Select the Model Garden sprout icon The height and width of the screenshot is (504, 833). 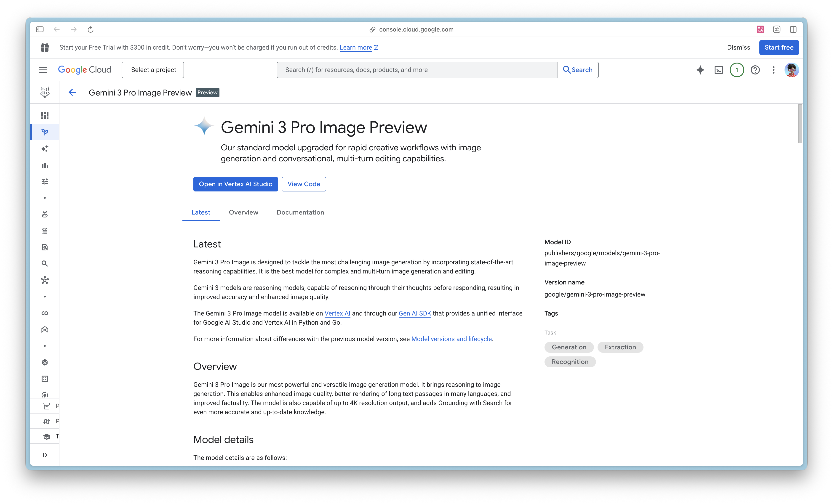(45, 132)
